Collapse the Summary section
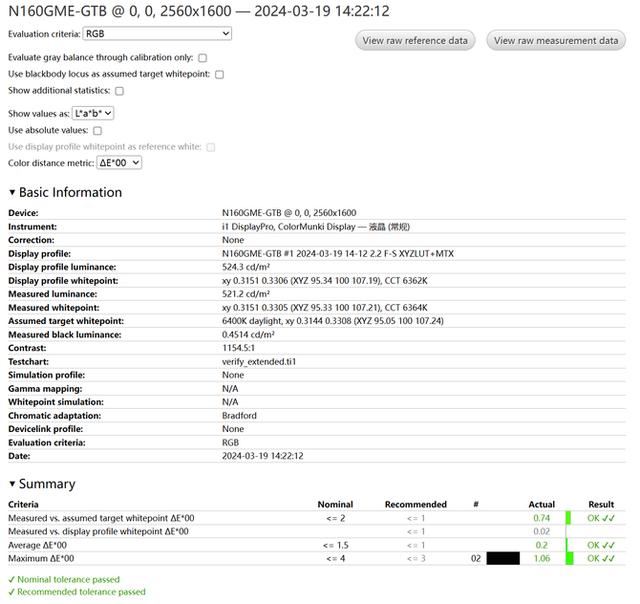 pos(12,484)
